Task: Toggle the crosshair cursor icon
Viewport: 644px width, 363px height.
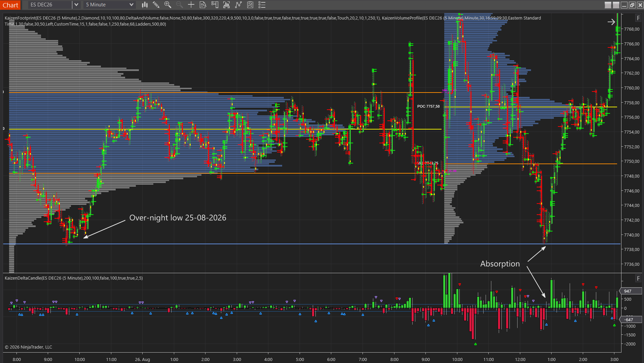Action: click(x=191, y=5)
